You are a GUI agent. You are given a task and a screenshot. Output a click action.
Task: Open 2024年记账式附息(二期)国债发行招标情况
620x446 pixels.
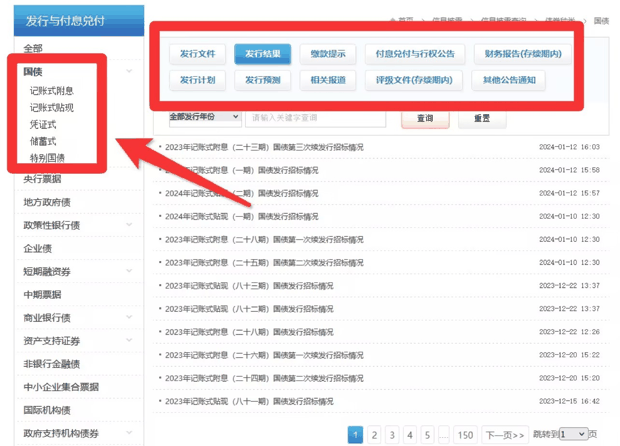coord(242,194)
